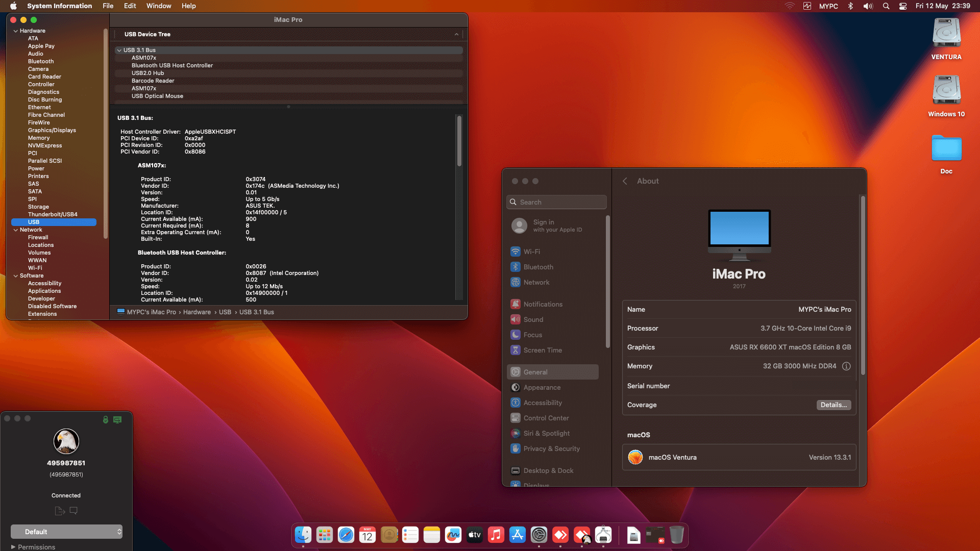Open the Trash in the Dock
Screen dimensions: 980x551
tap(677, 535)
